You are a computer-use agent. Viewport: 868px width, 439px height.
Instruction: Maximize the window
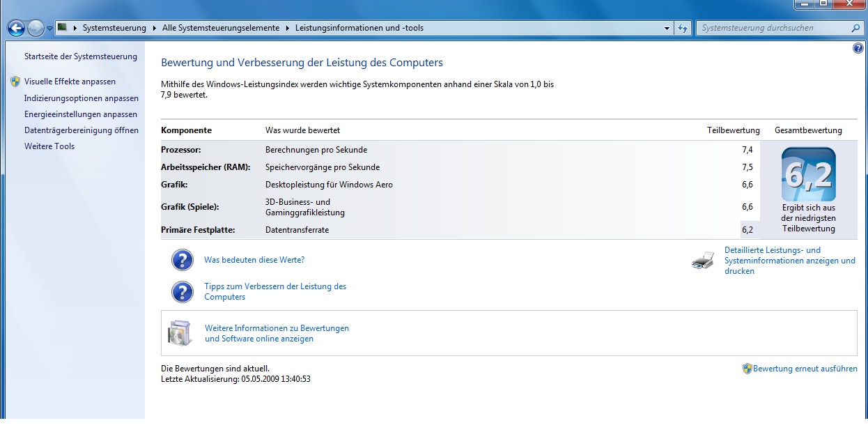[823, 3]
